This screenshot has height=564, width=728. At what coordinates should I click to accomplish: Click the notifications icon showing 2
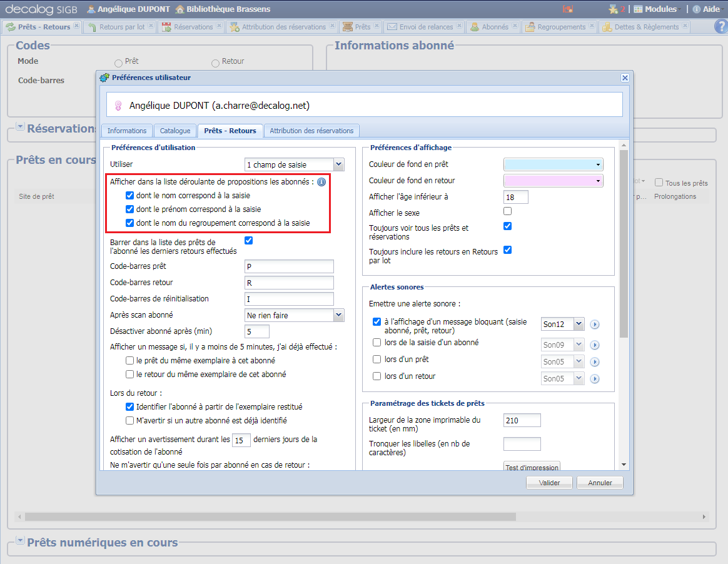pos(617,9)
